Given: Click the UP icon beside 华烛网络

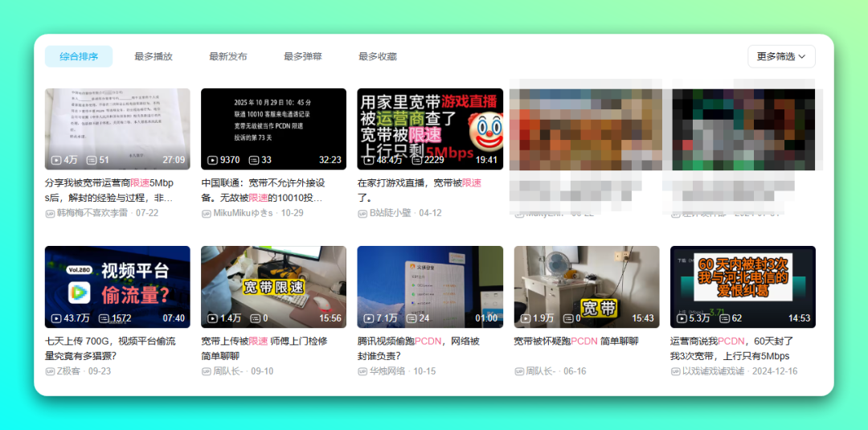Looking at the screenshot, I should (362, 371).
